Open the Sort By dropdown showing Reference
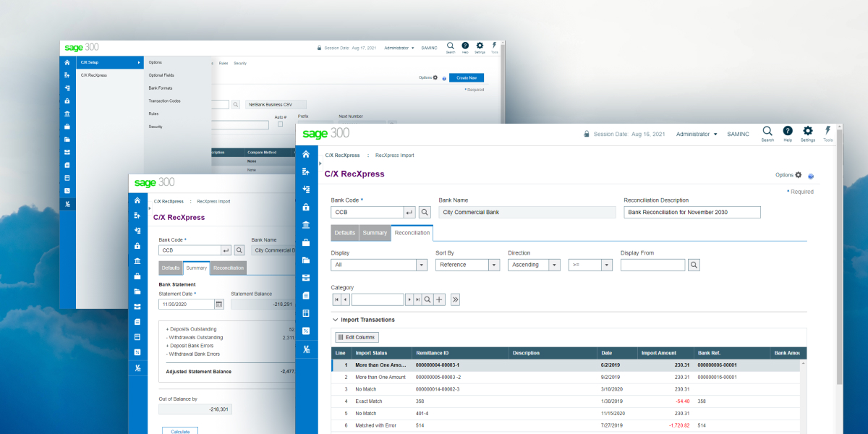 coord(467,265)
